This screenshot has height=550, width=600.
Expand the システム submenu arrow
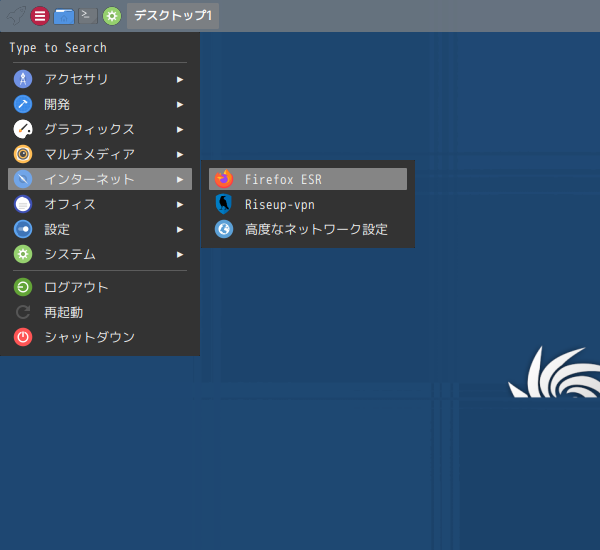180,255
